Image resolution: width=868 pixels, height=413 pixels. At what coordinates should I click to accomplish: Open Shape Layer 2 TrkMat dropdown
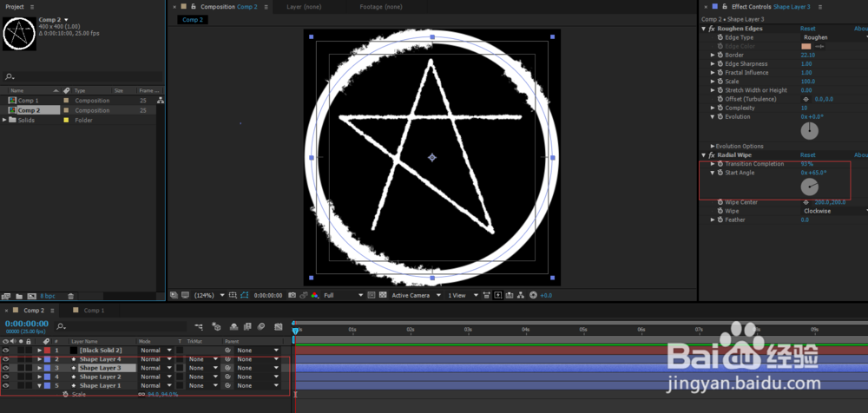tap(202, 377)
